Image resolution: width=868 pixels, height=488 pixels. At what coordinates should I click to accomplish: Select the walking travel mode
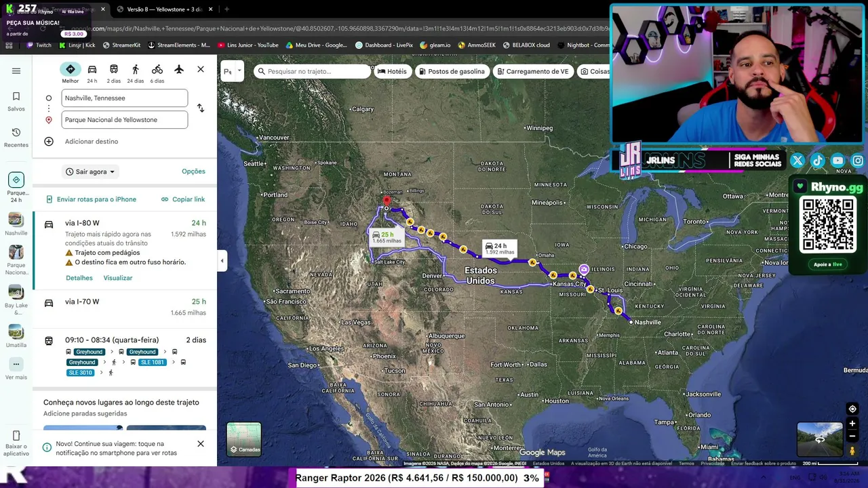[136, 73]
